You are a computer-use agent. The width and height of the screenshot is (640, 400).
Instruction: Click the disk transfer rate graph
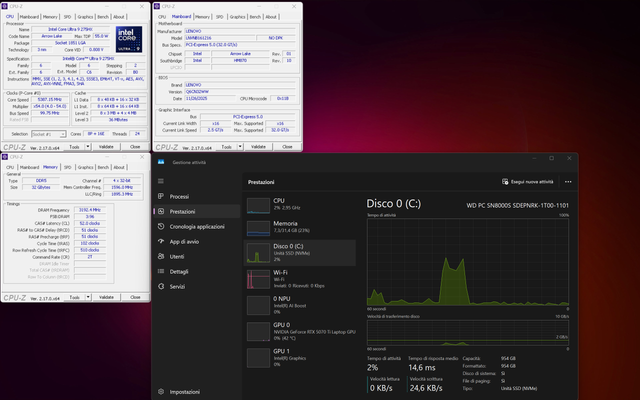click(x=468, y=332)
